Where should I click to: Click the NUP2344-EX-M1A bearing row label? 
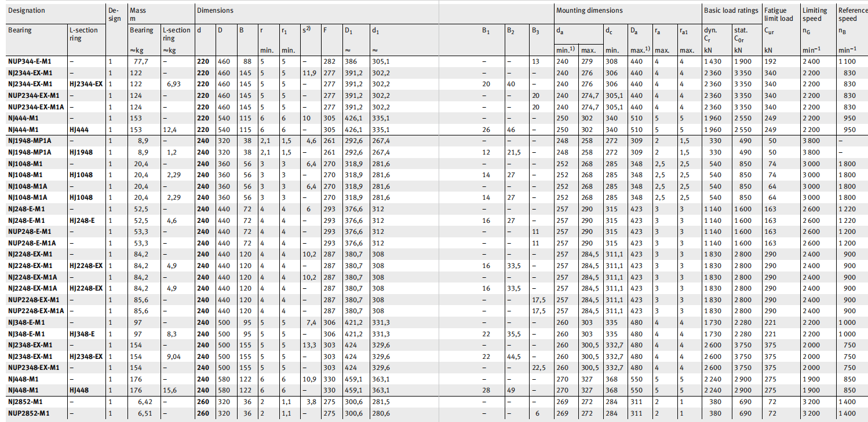coord(36,107)
